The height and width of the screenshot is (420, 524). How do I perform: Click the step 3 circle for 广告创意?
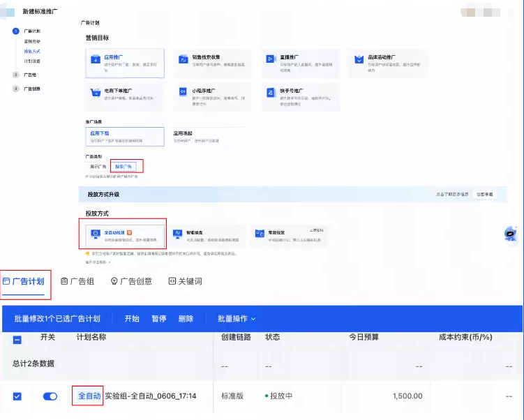[16, 89]
